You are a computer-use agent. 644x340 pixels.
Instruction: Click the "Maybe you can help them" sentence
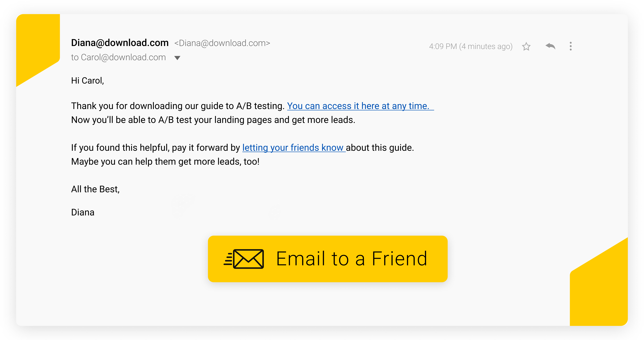[x=165, y=162]
